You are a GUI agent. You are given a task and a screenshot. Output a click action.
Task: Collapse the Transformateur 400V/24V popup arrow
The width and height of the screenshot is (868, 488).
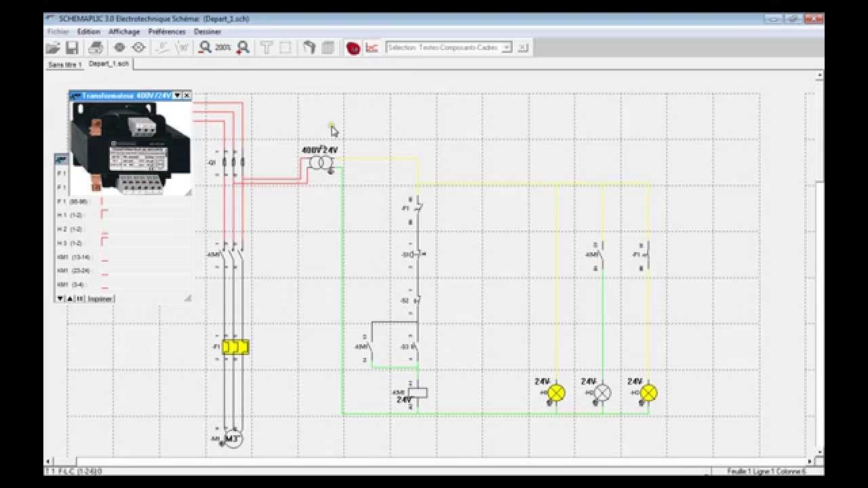tap(177, 96)
